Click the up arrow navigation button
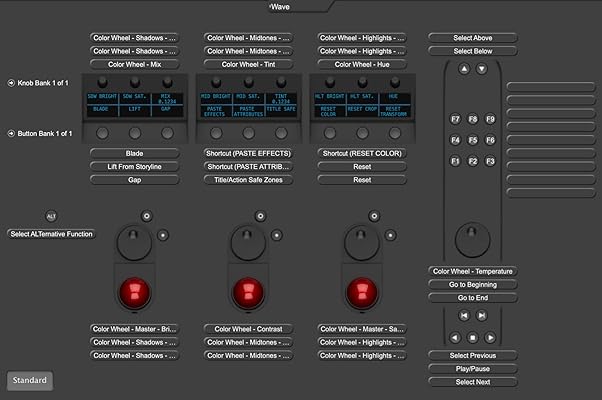Screen dimensions: 602x400 click(x=464, y=69)
